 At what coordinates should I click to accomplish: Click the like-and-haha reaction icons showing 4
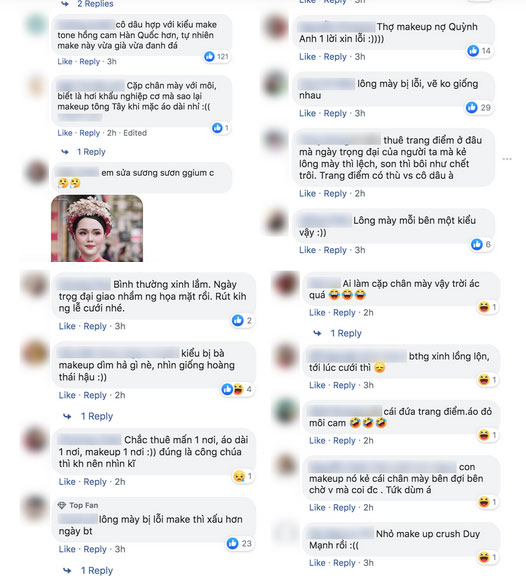233,389
